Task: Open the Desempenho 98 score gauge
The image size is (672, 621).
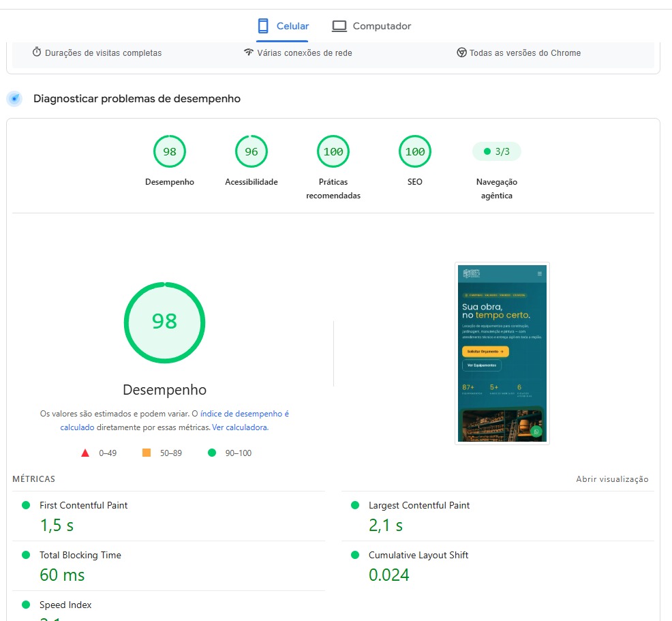Action: 170,151
